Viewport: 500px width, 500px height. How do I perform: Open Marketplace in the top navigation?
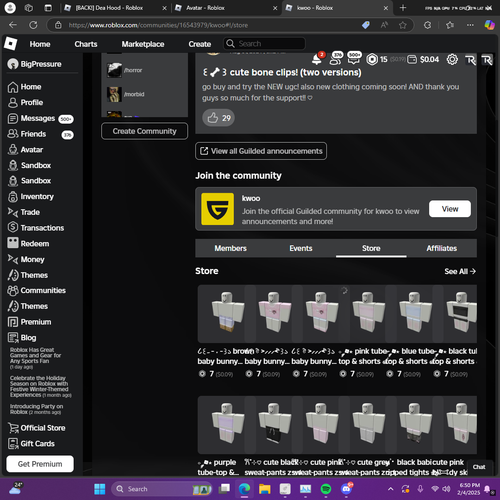[x=143, y=44]
